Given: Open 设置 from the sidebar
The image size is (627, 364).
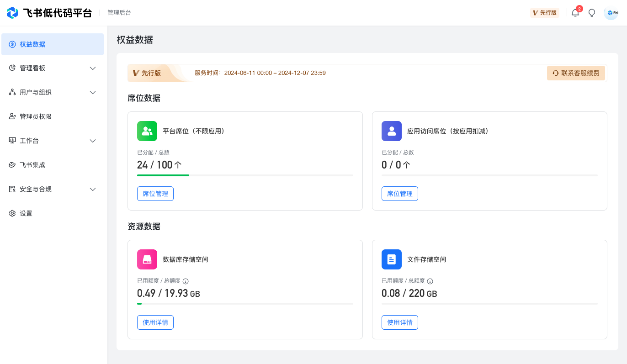Looking at the screenshot, I should click(26, 213).
